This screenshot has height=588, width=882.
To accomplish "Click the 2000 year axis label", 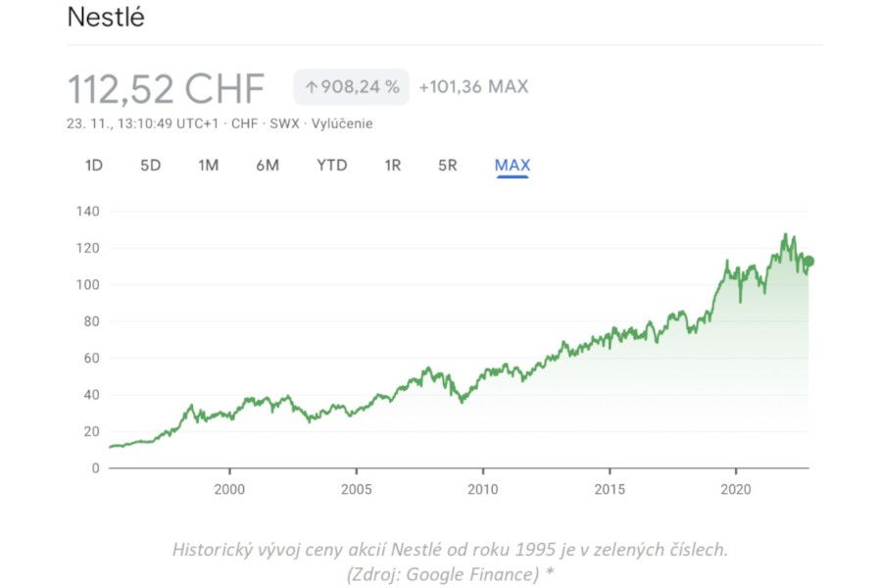I will click(229, 488).
